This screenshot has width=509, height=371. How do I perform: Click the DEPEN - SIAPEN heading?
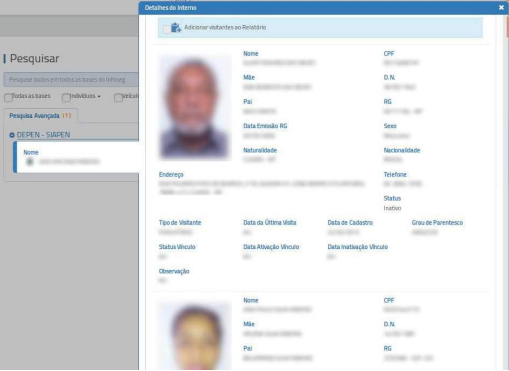tap(43, 135)
